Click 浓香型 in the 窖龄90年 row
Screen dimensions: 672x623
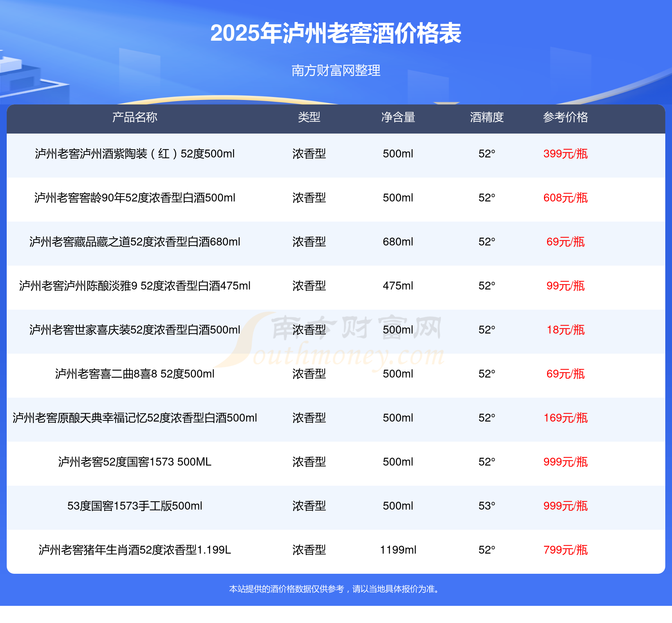click(x=309, y=198)
